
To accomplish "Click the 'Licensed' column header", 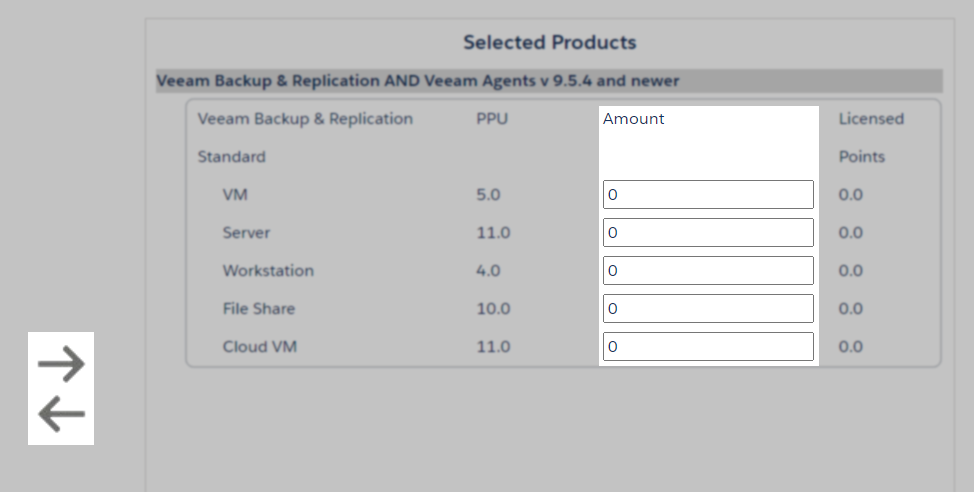I will [871, 119].
